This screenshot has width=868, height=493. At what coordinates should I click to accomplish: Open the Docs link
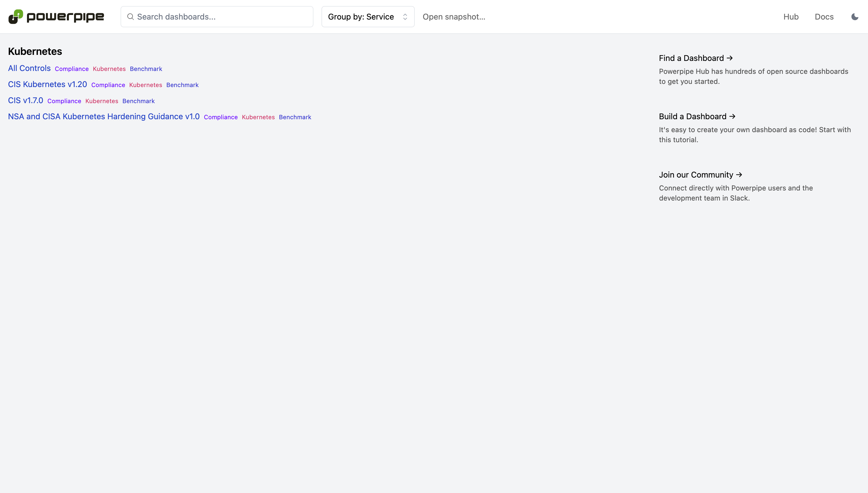(824, 17)
